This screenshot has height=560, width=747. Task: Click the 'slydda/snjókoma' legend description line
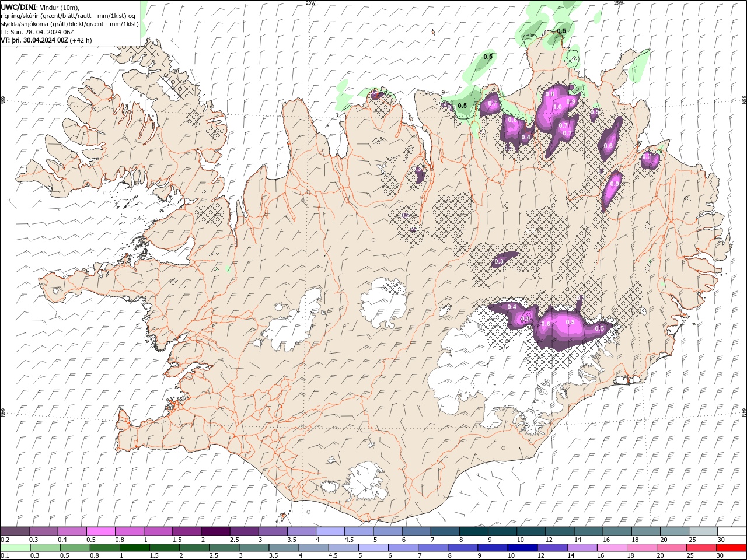point(69,24)
